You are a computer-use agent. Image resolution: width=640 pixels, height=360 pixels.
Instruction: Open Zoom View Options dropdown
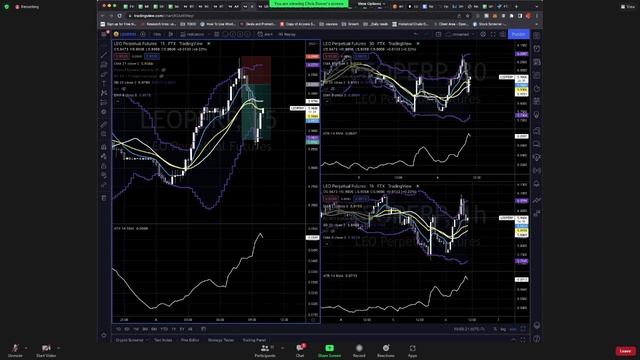tap(371, 4)
